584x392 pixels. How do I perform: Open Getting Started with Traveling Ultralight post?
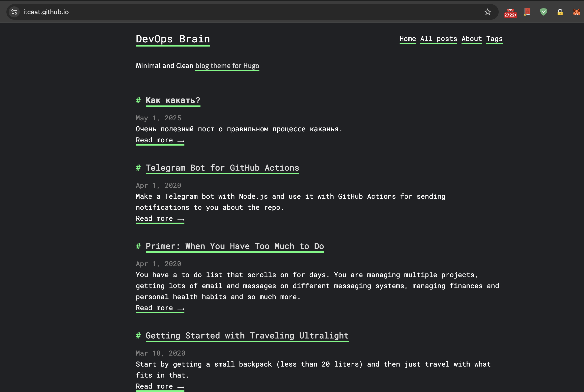[247, 336]
